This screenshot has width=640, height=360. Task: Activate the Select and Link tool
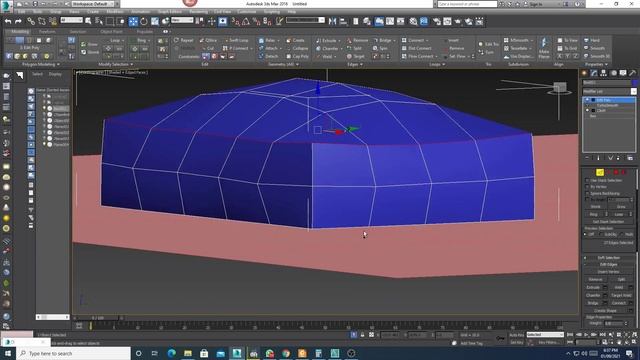(x=31, y=21)
